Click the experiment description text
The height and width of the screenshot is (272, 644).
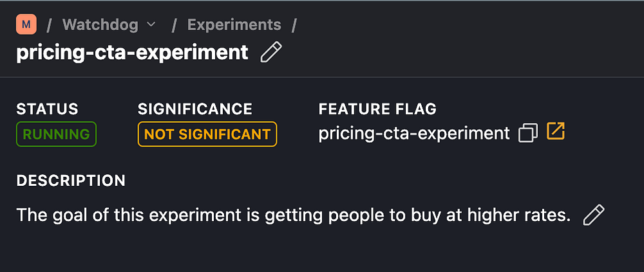(294, 215)
